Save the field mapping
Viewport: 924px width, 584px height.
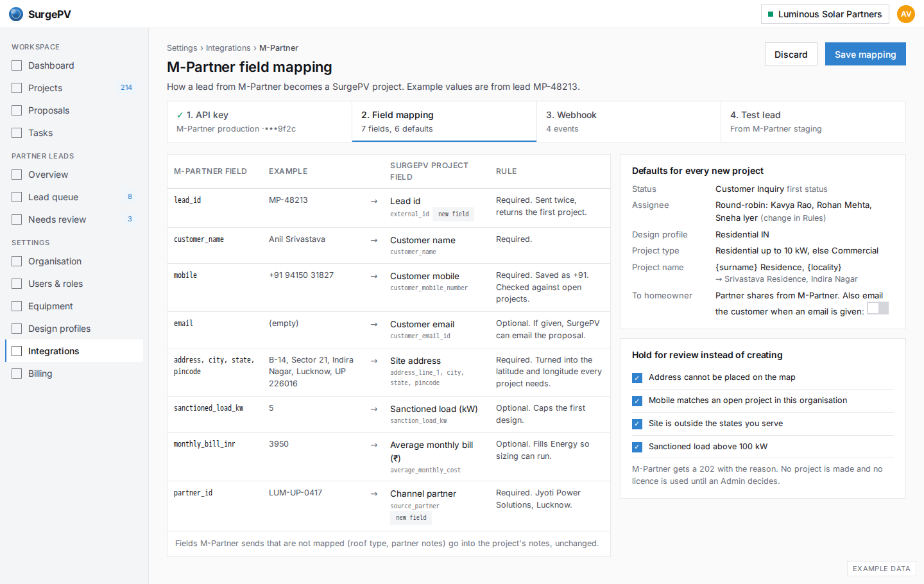pyautogui.click(x=865, y=55)
